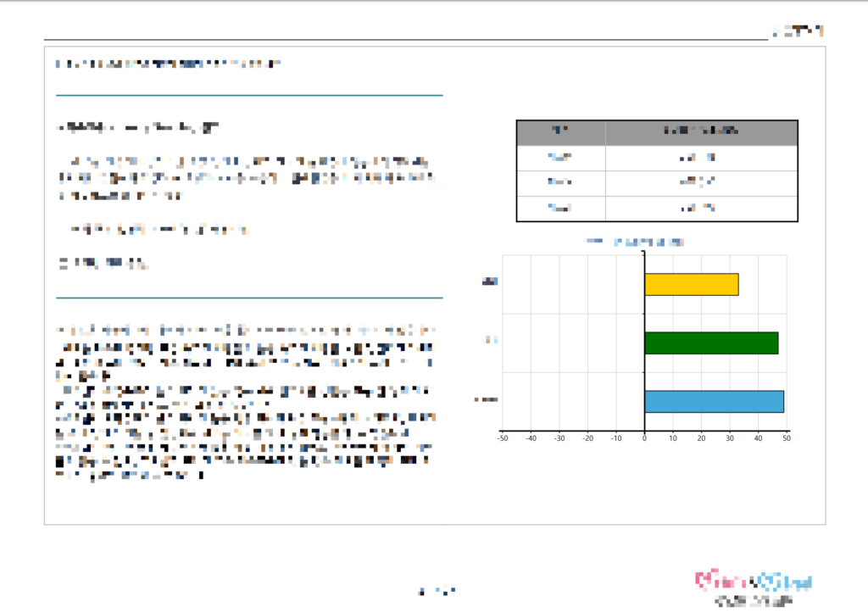Click the category label beside the yellow bar

[x=488, y=283]
